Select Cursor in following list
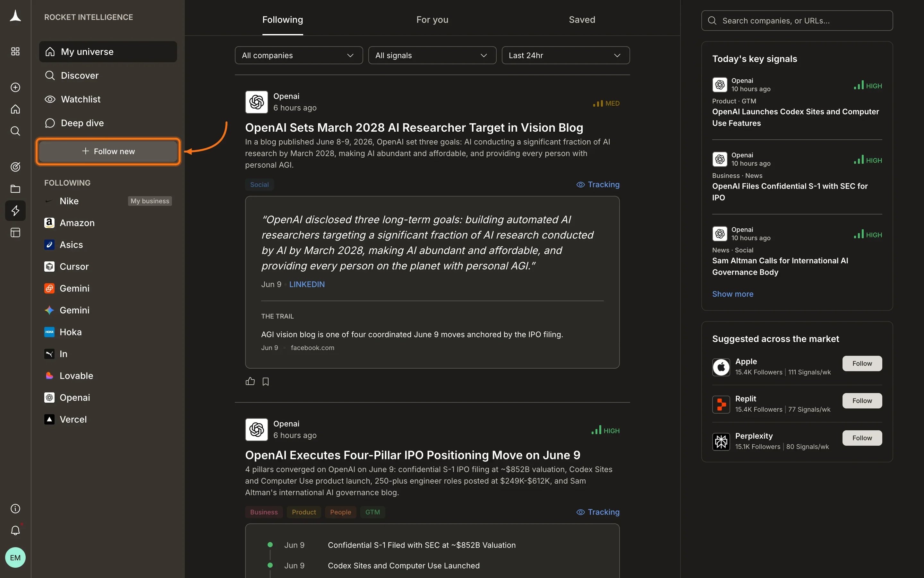 point(108,267)
